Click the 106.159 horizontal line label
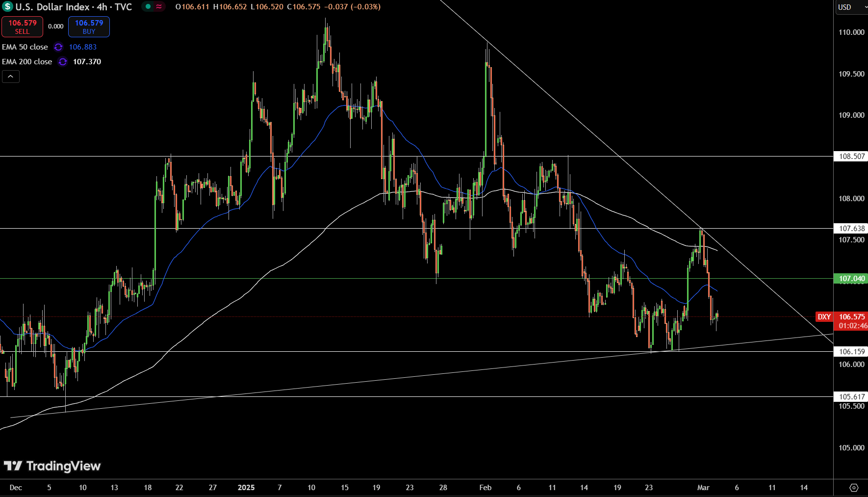Viewport: 868px width, 497px height. tap(851, 352)
